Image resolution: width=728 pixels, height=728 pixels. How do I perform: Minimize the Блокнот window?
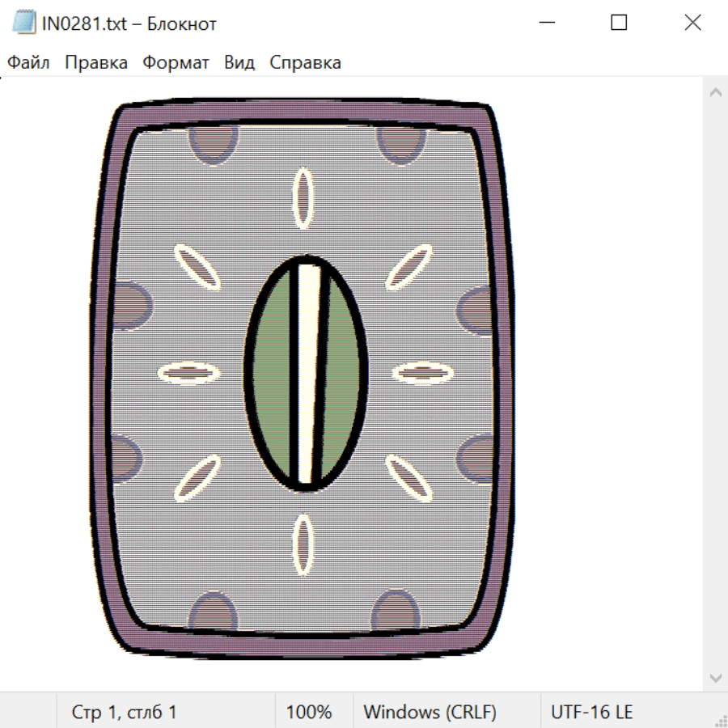point(545,23)
